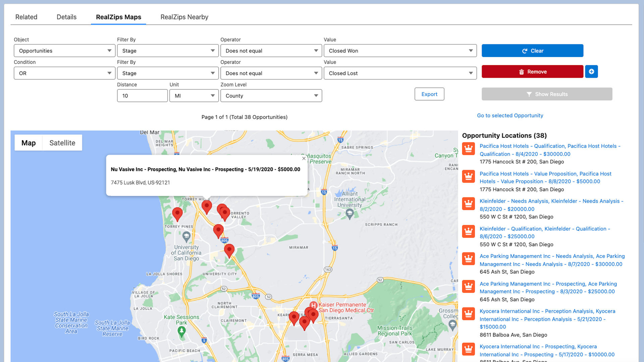Edit the Distance input field showing 10

click(142, 96)
